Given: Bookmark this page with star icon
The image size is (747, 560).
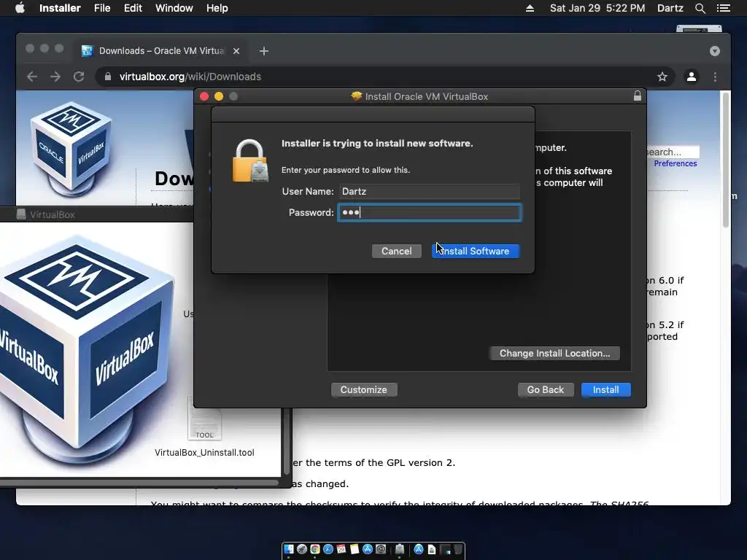Looking at the screenshot, I should pos(662,77).
